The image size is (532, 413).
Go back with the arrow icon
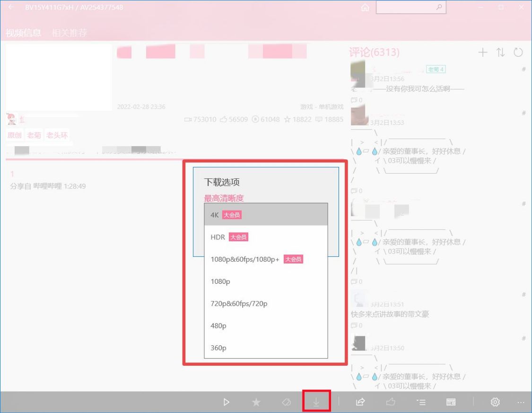[x=11, y=7]
